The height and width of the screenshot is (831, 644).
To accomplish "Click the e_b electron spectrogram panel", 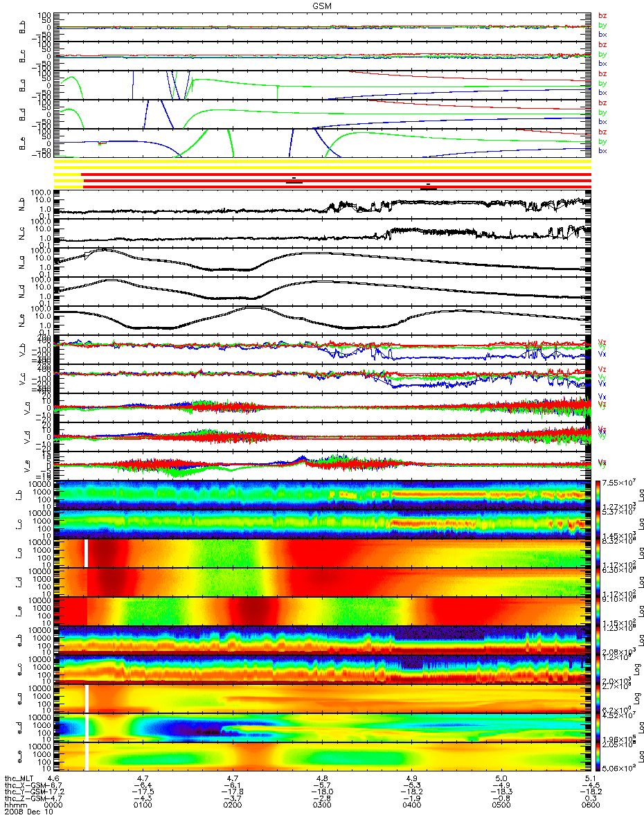I will (x=323, y=640).
